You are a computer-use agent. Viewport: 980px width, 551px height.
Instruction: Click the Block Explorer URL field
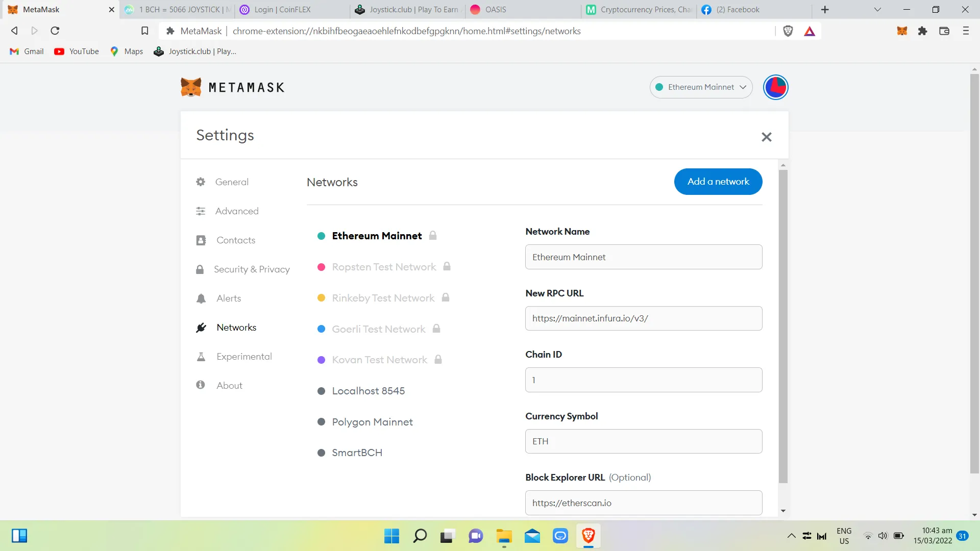(x=644, y=503)
